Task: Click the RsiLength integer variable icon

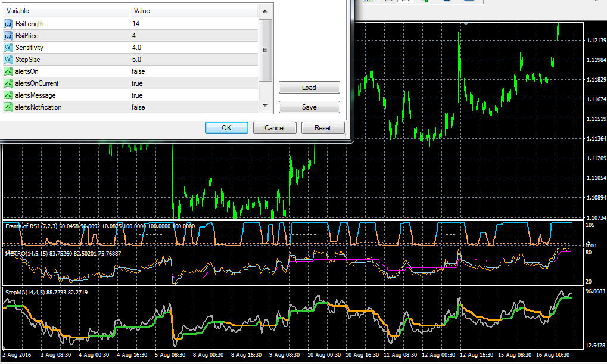Action: (x=8, y=24)
